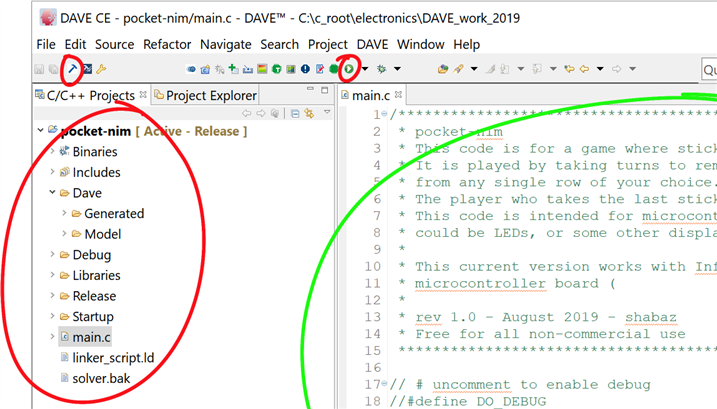The width and height of the screenshot is (717, 409).
Task: Click the yellow Last Edit Location arrow
Action: tap(569, 69)
